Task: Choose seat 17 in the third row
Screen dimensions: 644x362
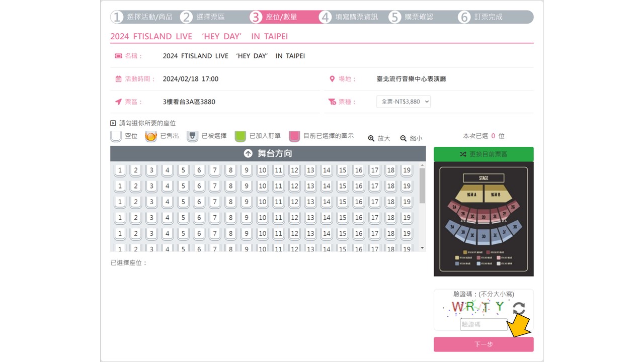Action: coord(375,202)
